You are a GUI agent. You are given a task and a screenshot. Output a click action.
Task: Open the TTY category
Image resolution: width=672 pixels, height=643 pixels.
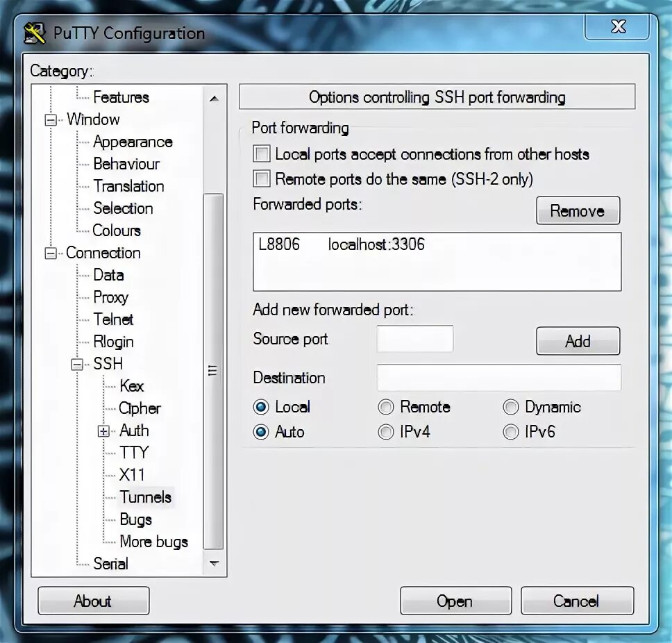point(134,453)
